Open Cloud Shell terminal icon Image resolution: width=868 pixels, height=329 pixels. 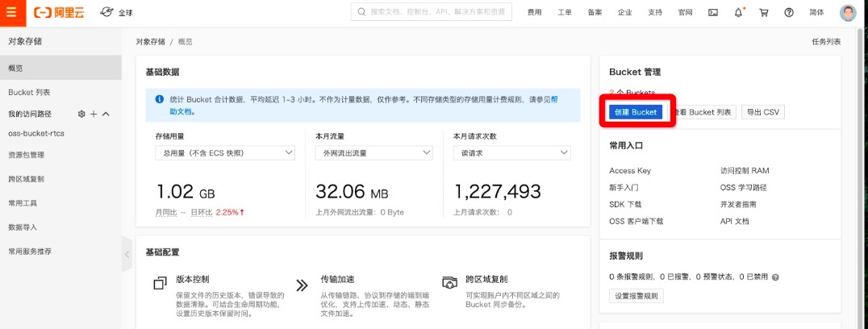pyautogui.click(x=713, y=13)
